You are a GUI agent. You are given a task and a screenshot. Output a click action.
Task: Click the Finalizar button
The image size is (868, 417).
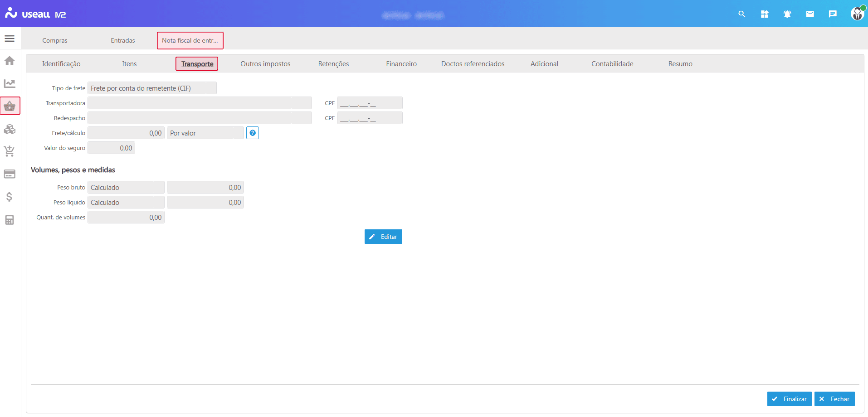(789, 399)
